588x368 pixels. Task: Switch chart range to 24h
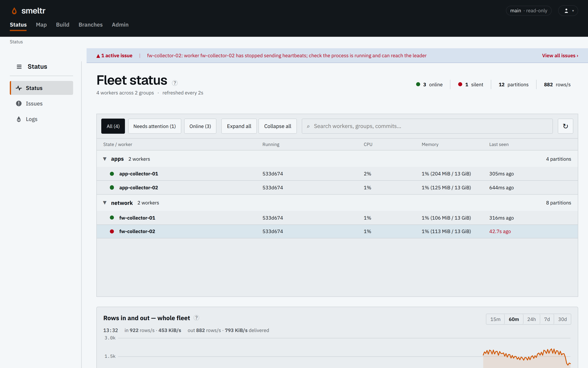[x=531, y=319]
